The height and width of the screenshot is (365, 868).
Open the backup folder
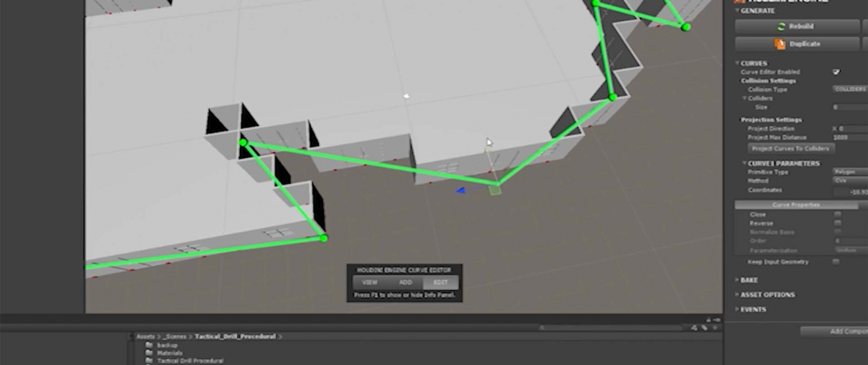(167, 345)
